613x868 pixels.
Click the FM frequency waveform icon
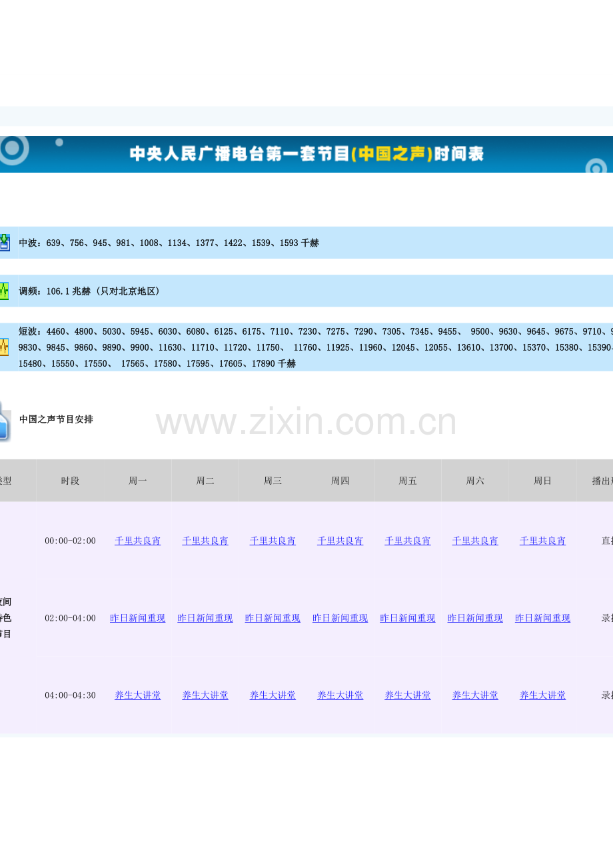(x=5, y=291)
